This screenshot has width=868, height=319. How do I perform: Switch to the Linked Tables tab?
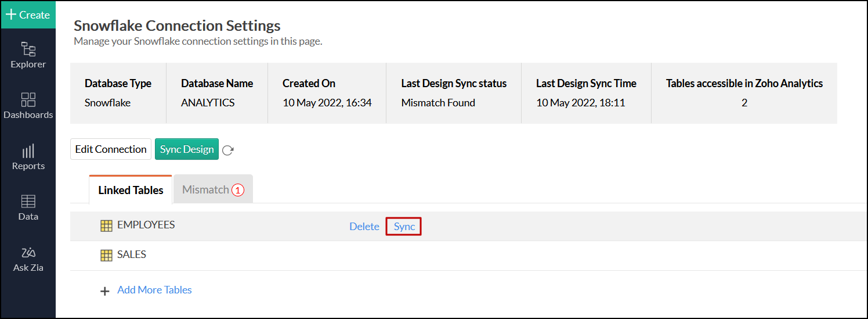point(131,190)
